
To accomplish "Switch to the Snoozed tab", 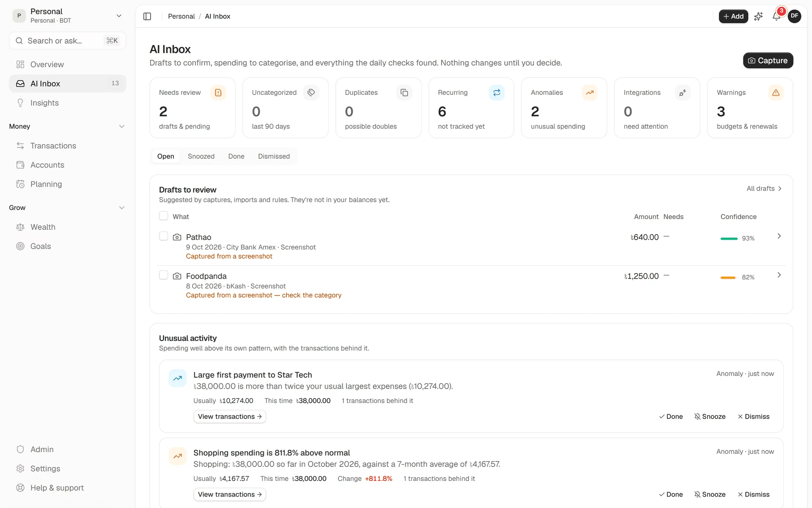I will point(201,156).
